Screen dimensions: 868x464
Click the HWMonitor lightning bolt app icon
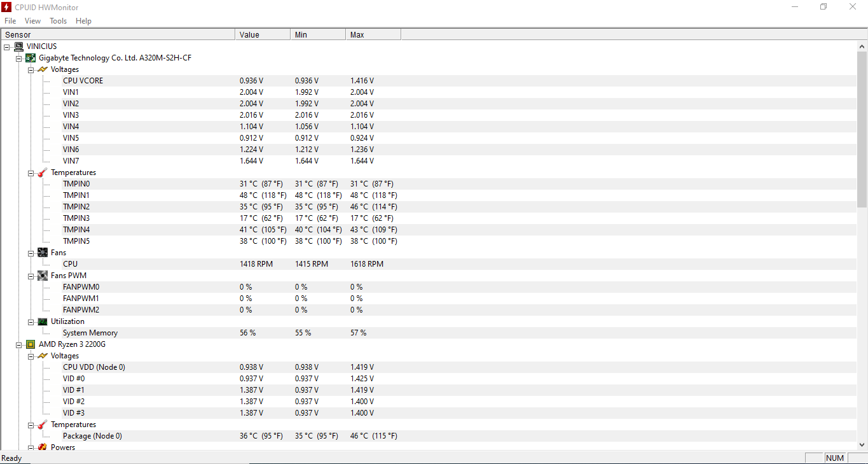(x=6, y=6)
